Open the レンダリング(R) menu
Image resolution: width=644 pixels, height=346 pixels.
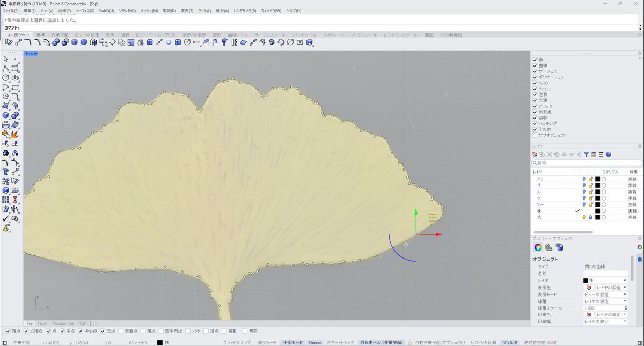(245, 11)
